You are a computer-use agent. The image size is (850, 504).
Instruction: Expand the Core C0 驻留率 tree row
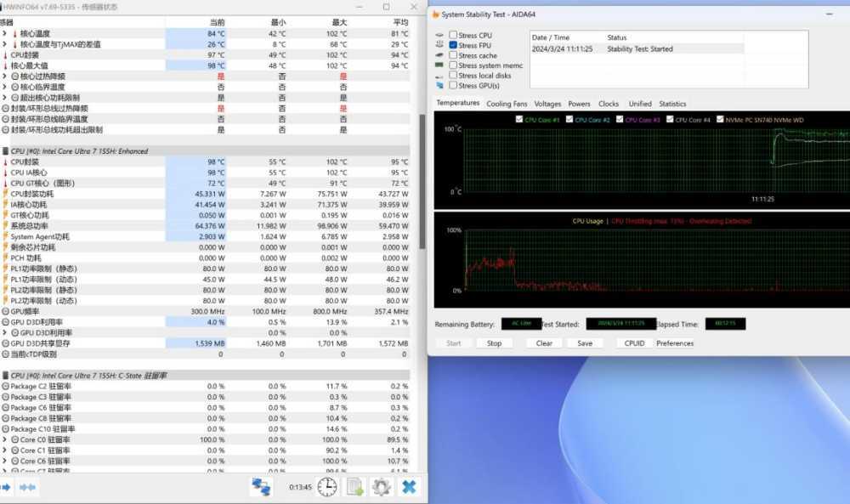point(4,439)
